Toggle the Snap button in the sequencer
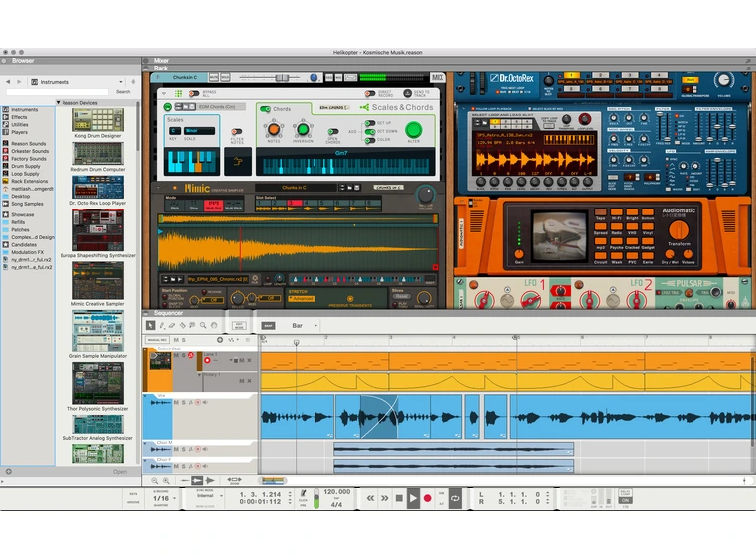The image size is (756, 558). 268,326
